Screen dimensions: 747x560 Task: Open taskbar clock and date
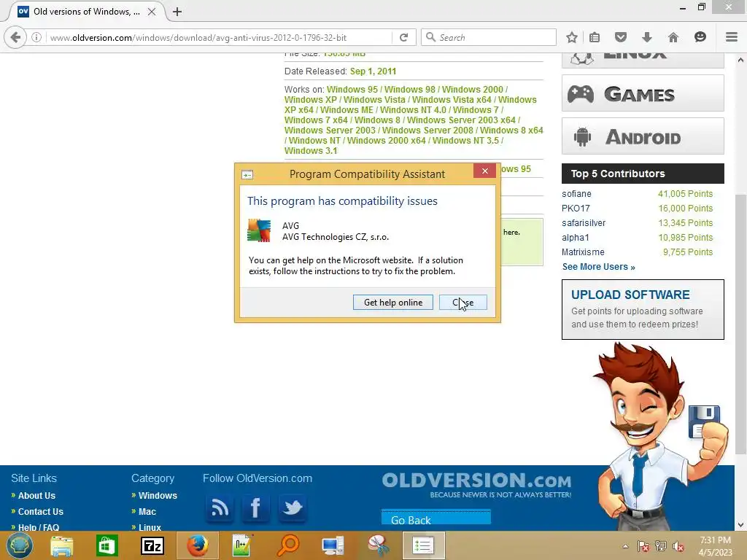(x=715, y=546)
